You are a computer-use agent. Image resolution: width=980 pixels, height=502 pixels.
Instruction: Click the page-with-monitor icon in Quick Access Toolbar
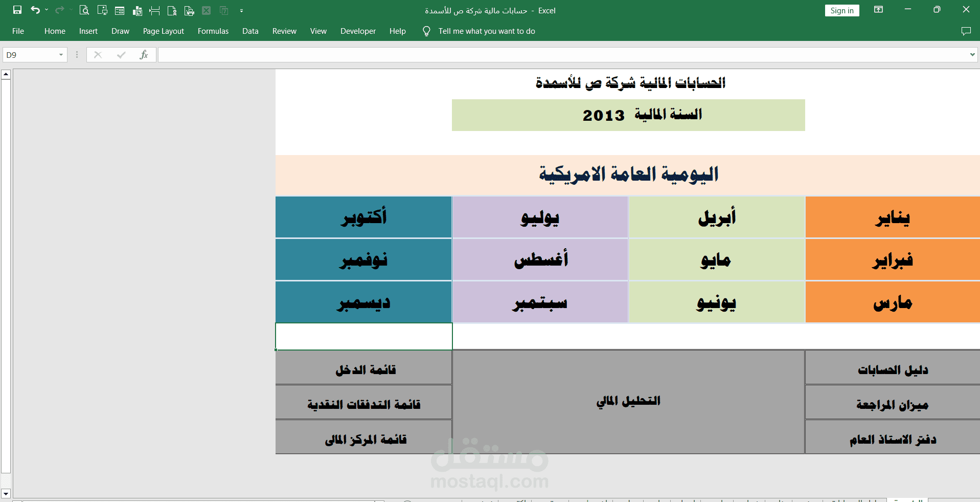click(x=102, y=10)
